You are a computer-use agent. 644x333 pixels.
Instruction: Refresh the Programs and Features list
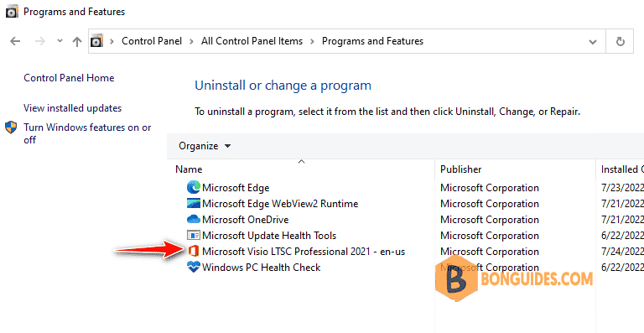pyautogui.click(x=621, y=41)
